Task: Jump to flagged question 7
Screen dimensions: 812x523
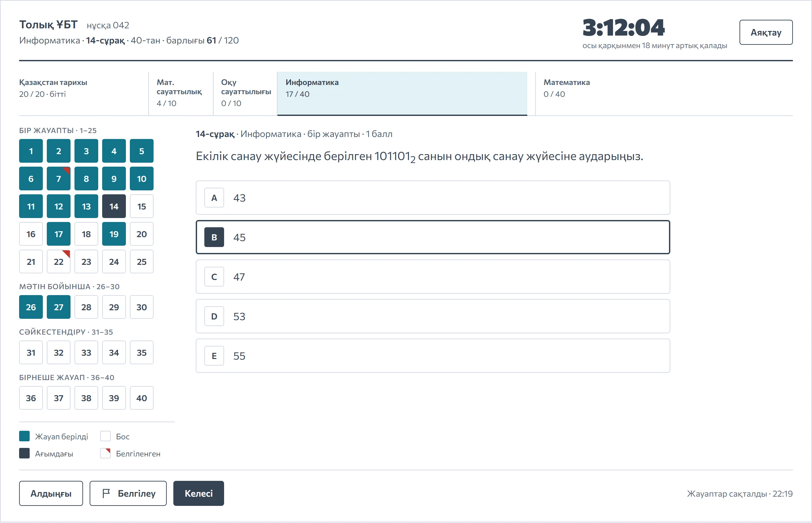Action: 58,179
